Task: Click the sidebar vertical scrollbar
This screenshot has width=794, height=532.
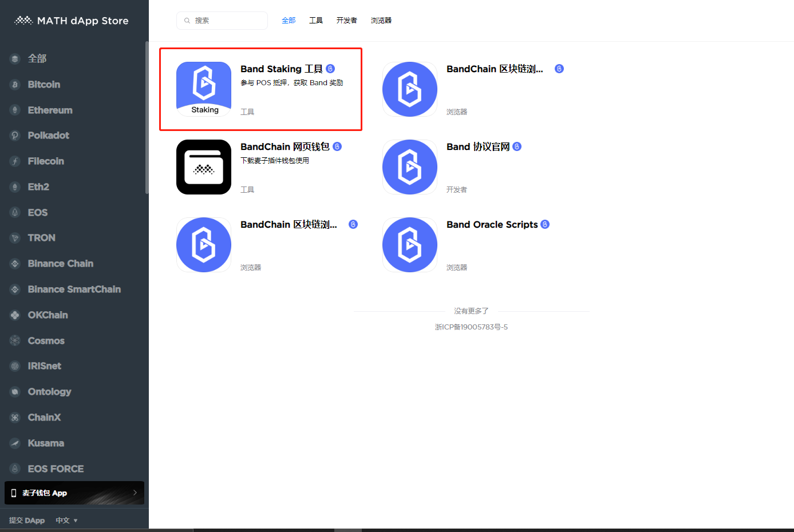Action: (147, 117)
